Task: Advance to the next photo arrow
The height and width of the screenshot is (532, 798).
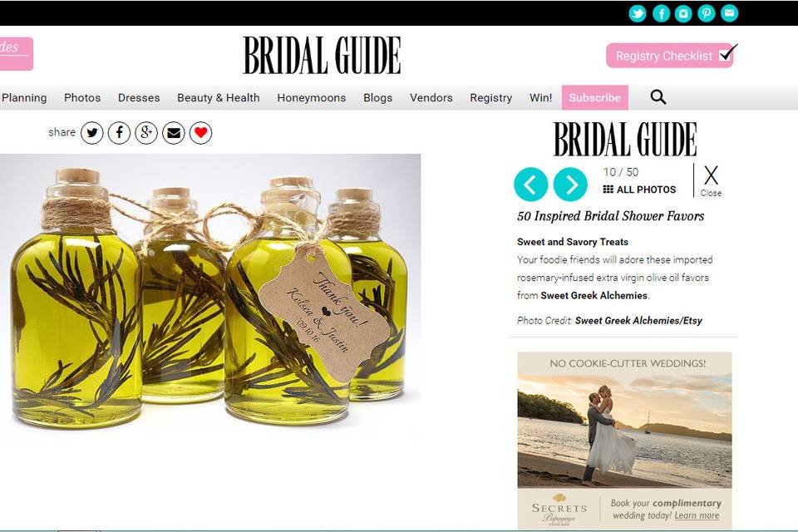Action: 570,185
